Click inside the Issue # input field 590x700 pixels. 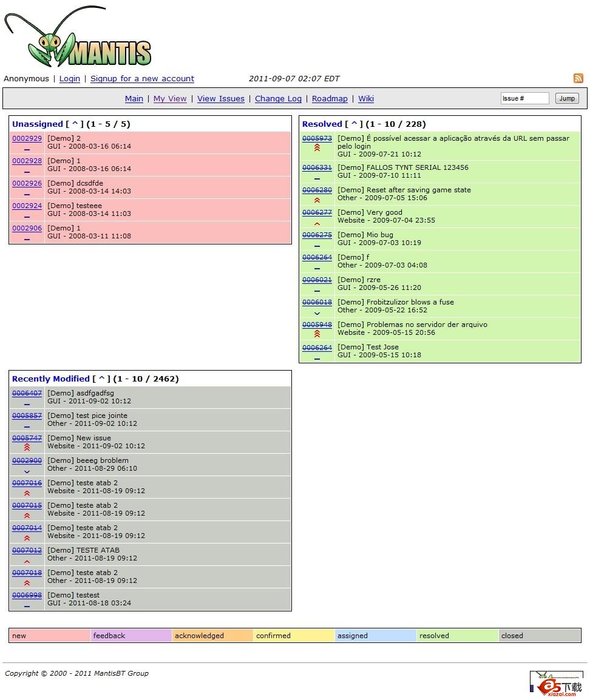tap(524, 98)
